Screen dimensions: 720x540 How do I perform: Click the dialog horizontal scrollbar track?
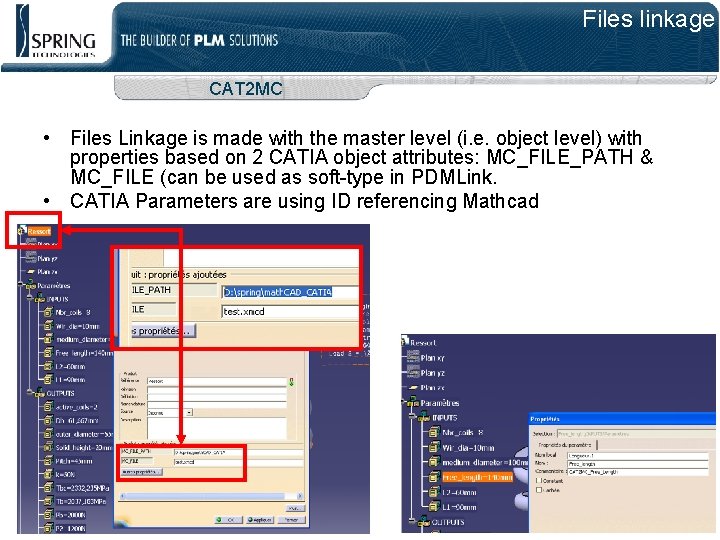(211, 496)
